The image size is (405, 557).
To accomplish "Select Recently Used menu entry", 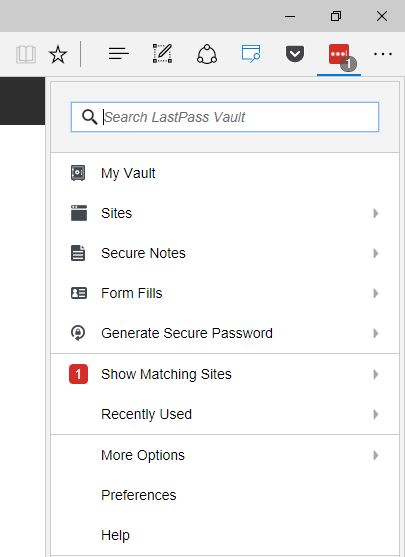I will [225, 414].
